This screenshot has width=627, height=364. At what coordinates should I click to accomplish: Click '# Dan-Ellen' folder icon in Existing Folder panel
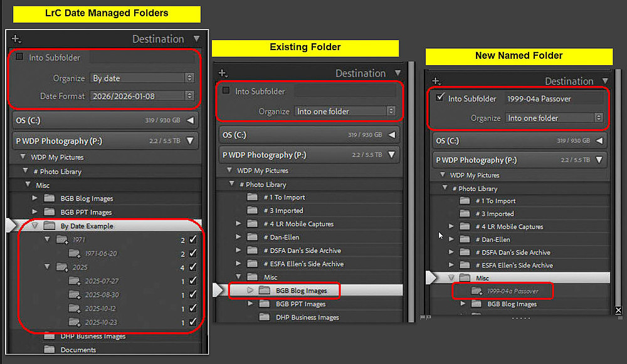pos(252,237)
